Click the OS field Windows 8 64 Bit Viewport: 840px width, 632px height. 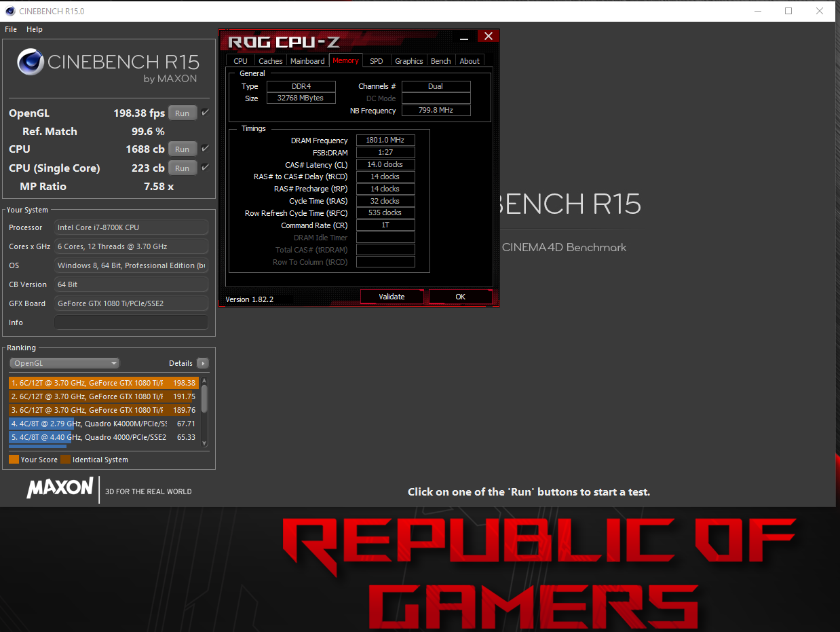point(131,265)
